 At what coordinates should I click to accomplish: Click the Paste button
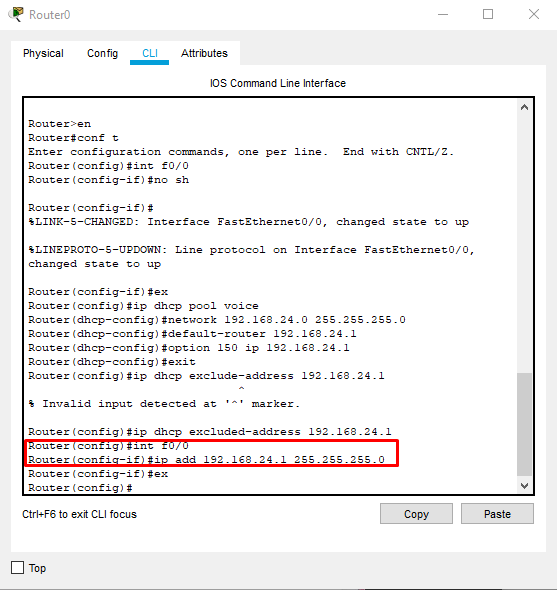click(x=497, y=514)
